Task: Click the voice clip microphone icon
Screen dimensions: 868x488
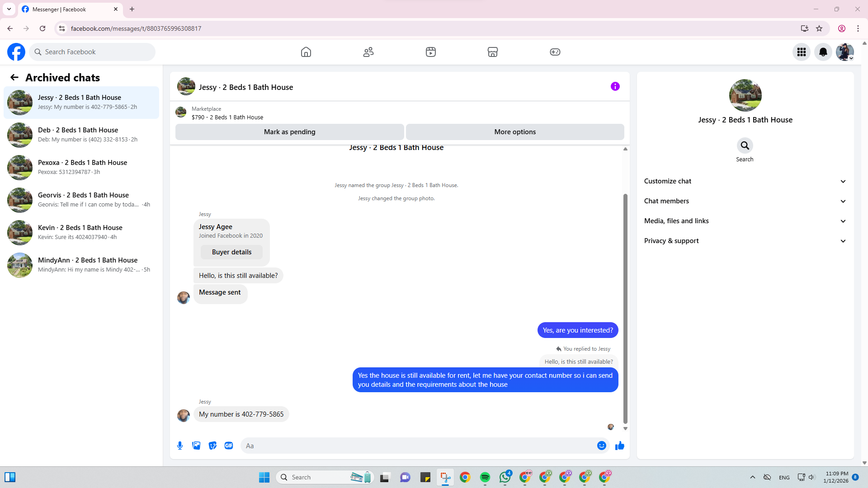Action: (180, 446)
